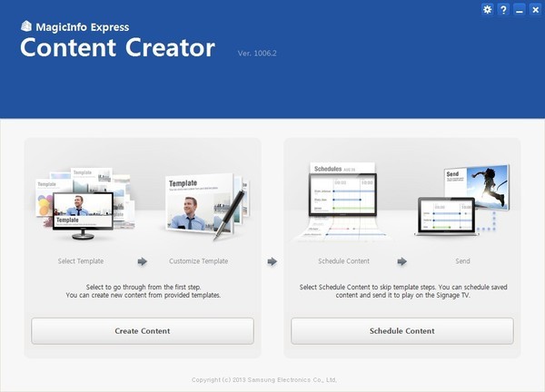Click the Samsung Electronics copyright notice

tap(264, 379)
